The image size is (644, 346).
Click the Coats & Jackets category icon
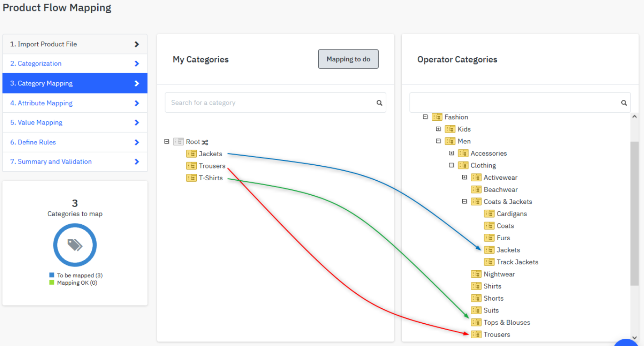coord(476,202)
